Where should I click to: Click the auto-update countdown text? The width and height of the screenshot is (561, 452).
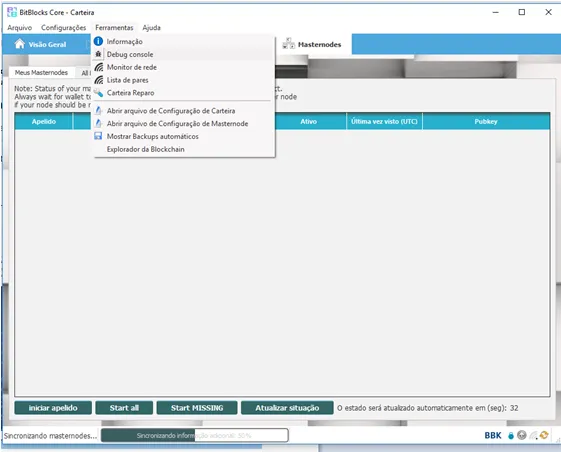(x=428, y=408)
